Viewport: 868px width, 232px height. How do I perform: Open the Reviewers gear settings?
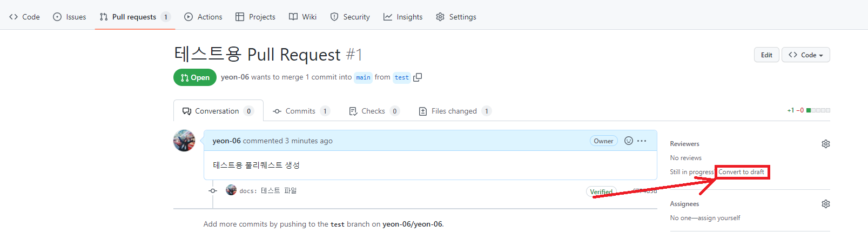[825, 144]
